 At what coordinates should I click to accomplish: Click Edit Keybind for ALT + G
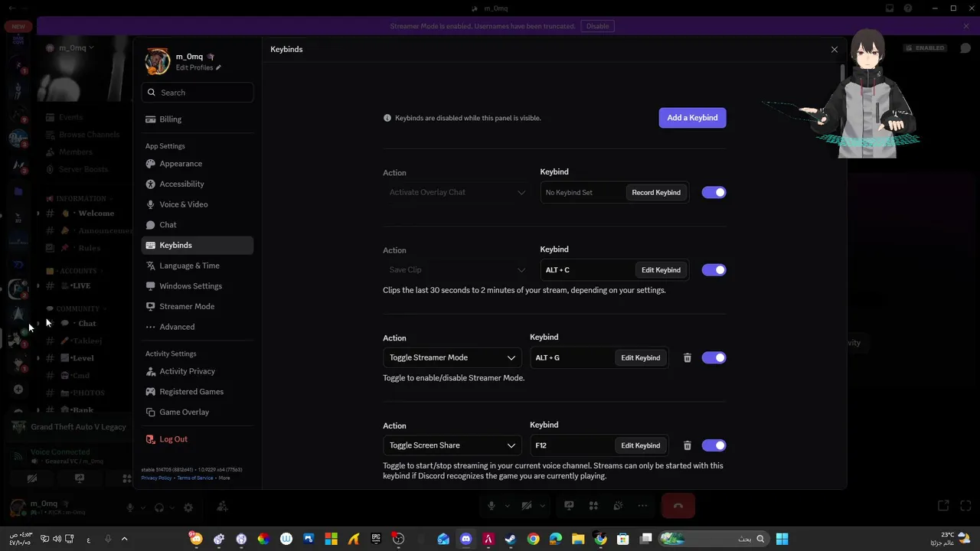point(640,357)
